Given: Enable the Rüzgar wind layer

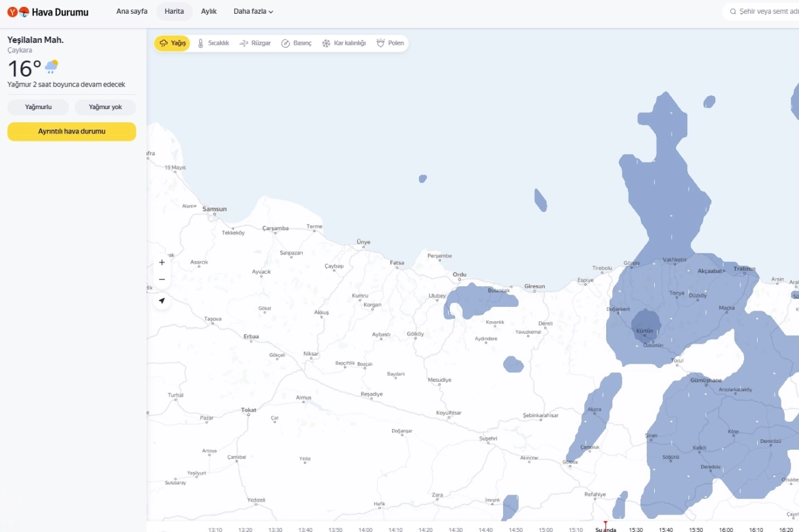Looking at the screenshot, I should [255, 43].
